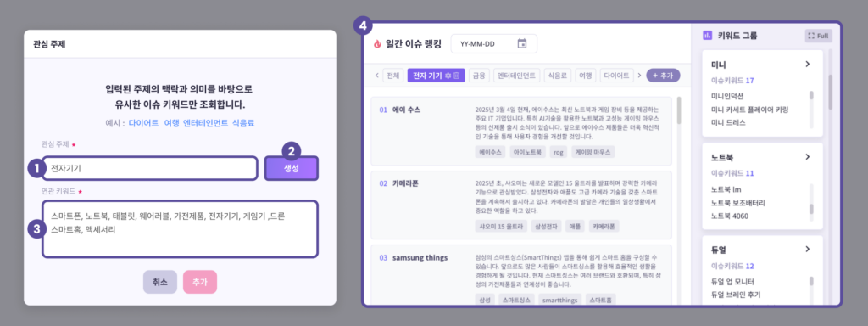Select the 전자 기기 category tab
Screen dimensions: 868x326
point(437,76)
